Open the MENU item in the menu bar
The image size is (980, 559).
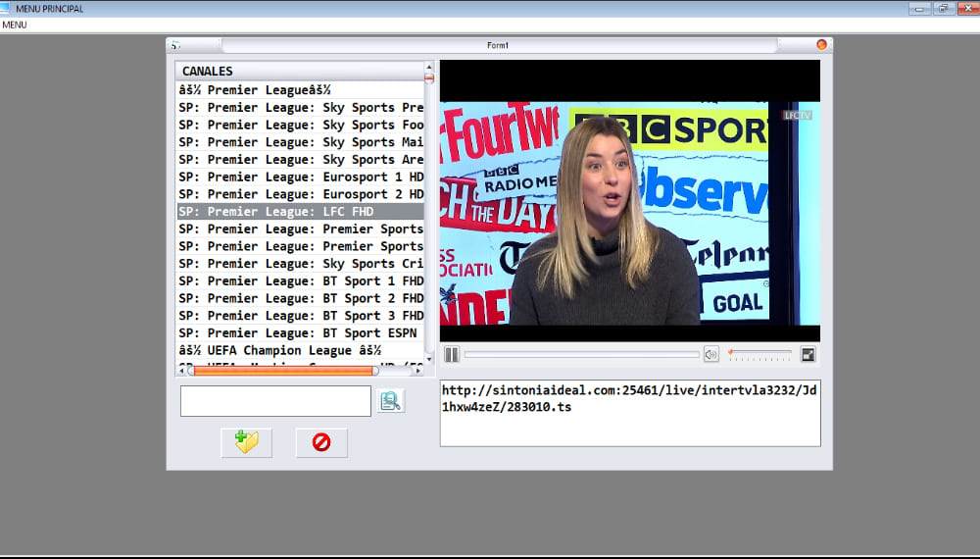pyautogui.click(x=15, y=25)
